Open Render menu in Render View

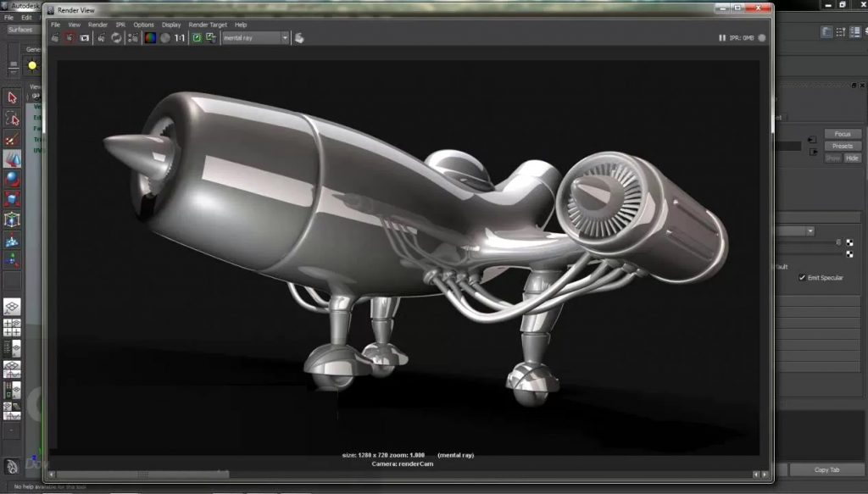point(97,25)
